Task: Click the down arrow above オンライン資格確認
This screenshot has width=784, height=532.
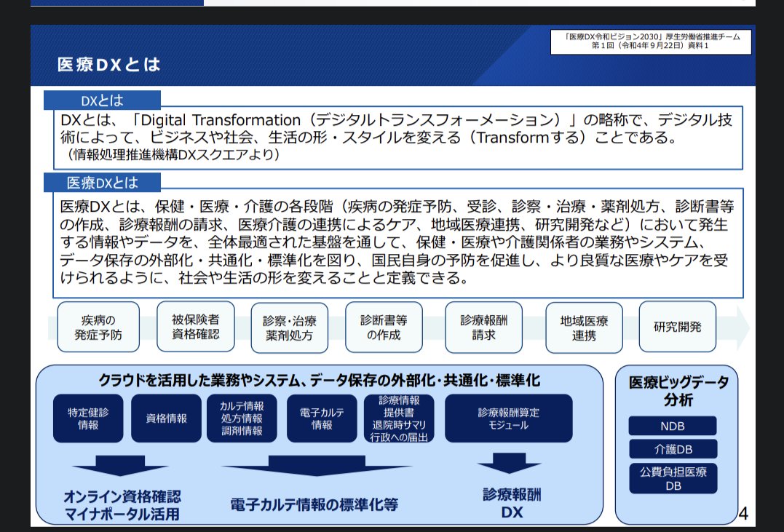Action: [x=120, y=466]
